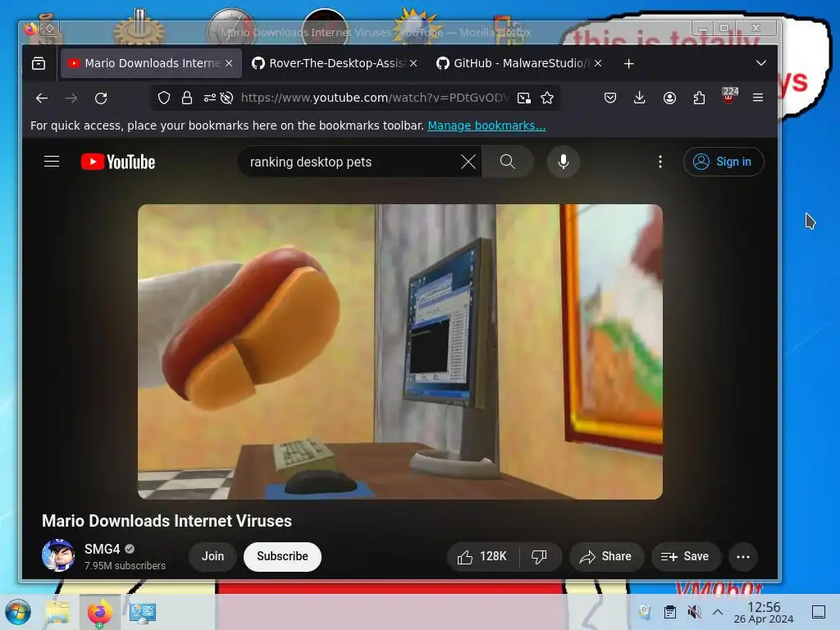Open YouTube guide hamburger menu
This screenshot has height=630, width=840.
[x=52, y=162]
